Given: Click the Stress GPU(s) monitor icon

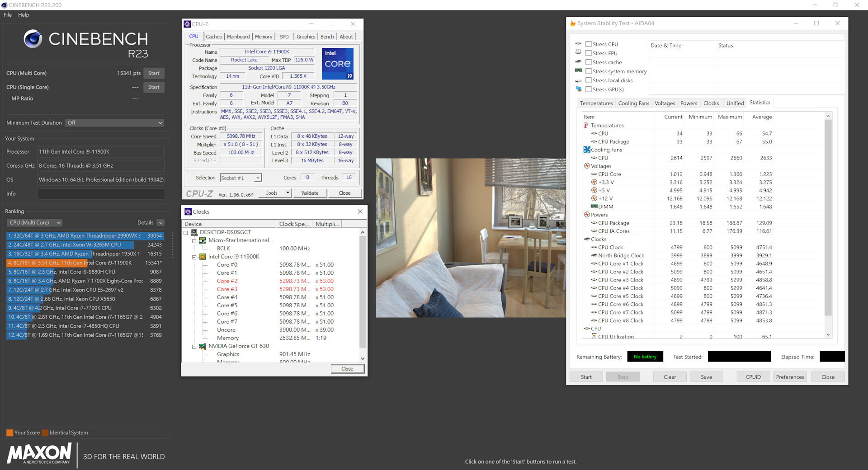Looking at the screenshot, I should 579,89.
